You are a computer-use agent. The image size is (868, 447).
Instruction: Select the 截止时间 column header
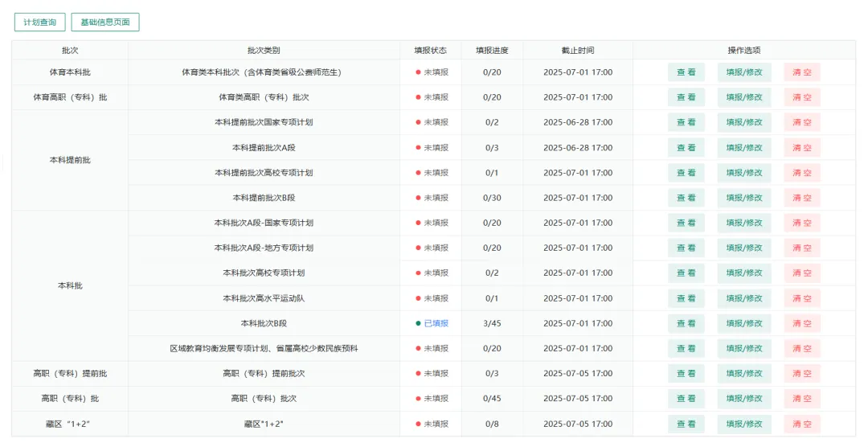tap(577, 50)
